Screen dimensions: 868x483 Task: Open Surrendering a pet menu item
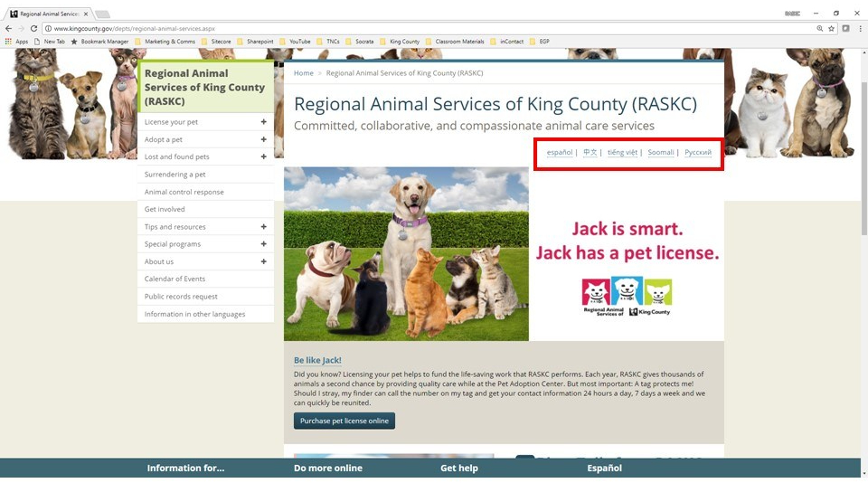175,175
